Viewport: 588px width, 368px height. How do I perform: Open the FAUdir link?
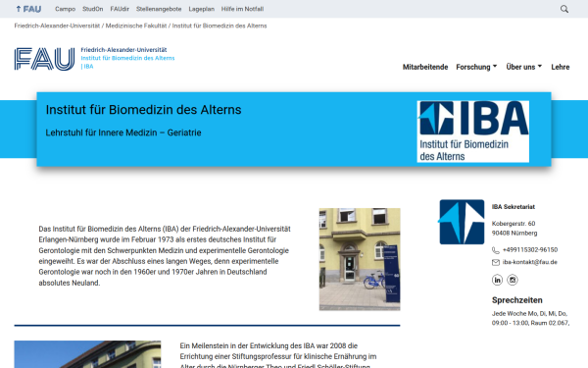pos(120,9)
